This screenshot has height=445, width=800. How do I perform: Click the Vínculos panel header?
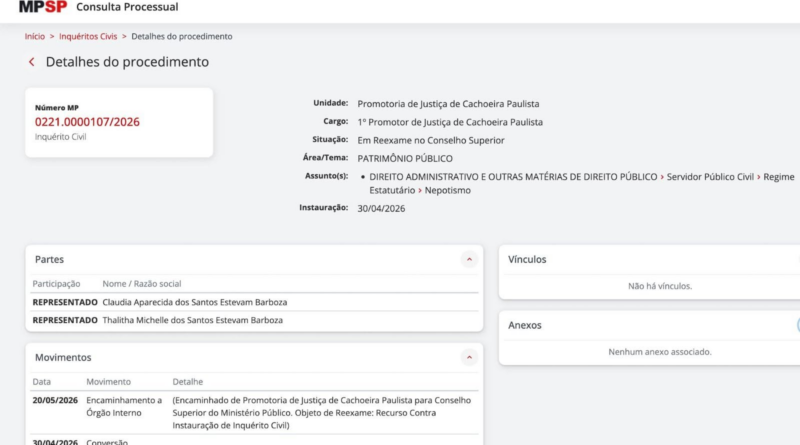click(527, 259)
